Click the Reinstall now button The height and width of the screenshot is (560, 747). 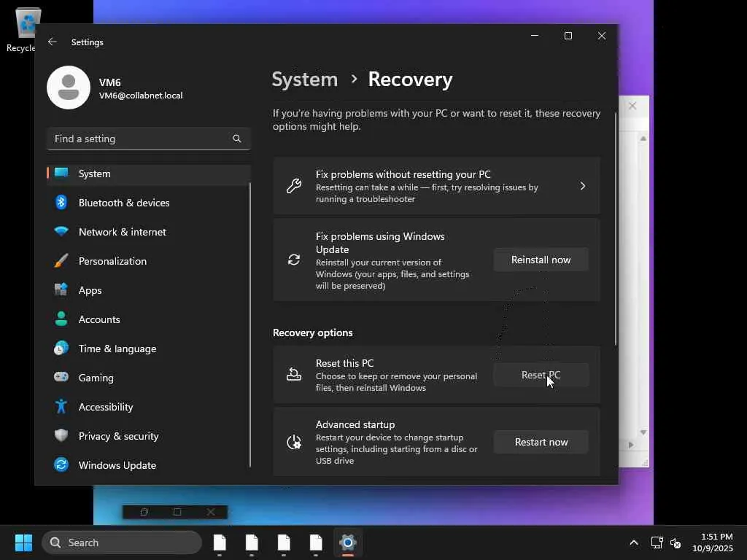[x=541, y=260]
